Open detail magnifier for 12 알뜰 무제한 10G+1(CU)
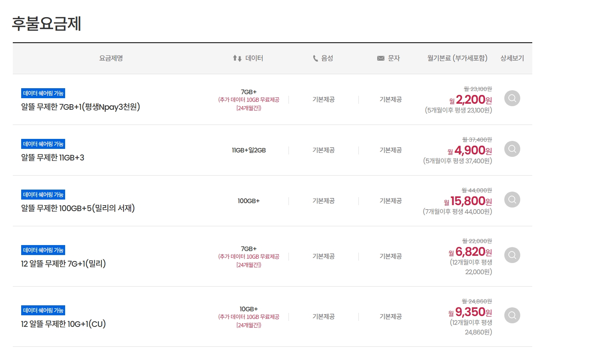The width and height of the screenshot is (589, 364). click(512, 315)
